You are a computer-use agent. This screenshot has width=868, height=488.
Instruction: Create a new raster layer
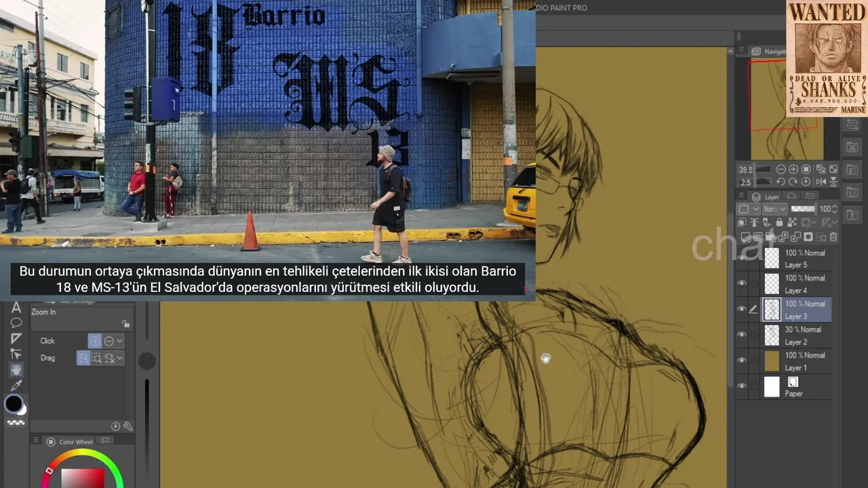tap(745, 237)
